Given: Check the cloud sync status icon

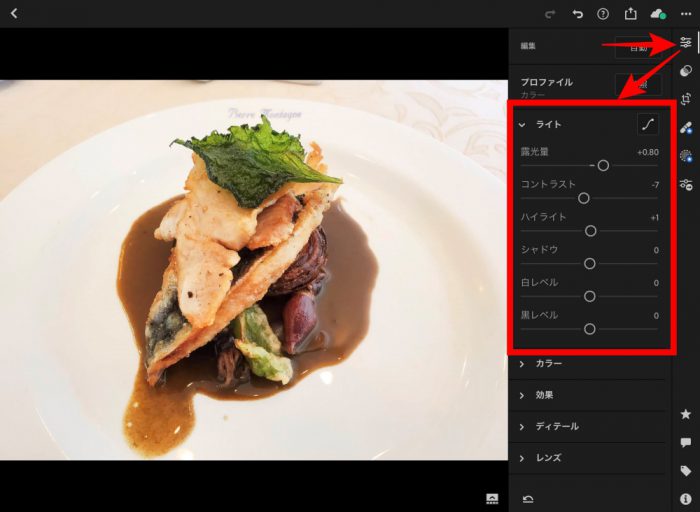Looking at the screenshot, I should (x=658, y=14).
